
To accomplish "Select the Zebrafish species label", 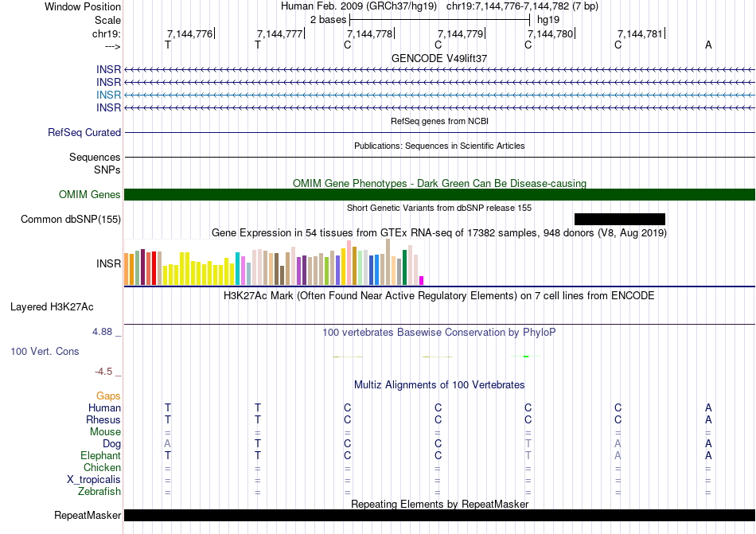I will (99, 492).
